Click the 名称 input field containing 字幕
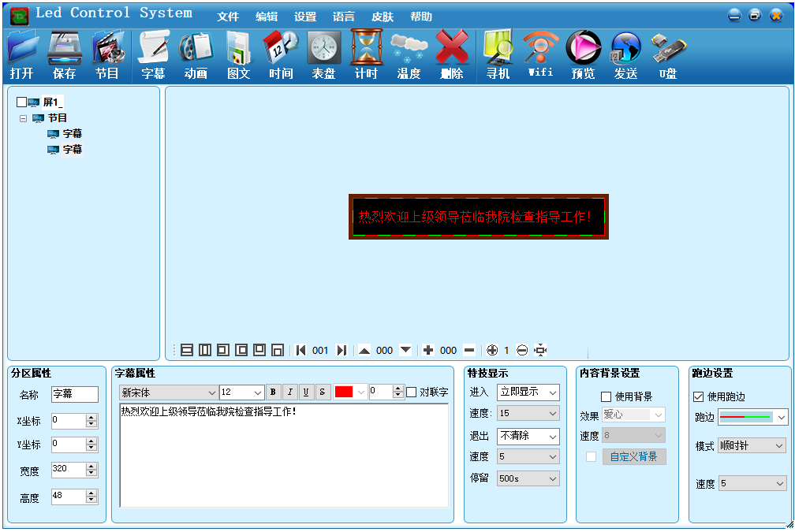The width and height of the screenshot is (795, 532). [74, 394]
